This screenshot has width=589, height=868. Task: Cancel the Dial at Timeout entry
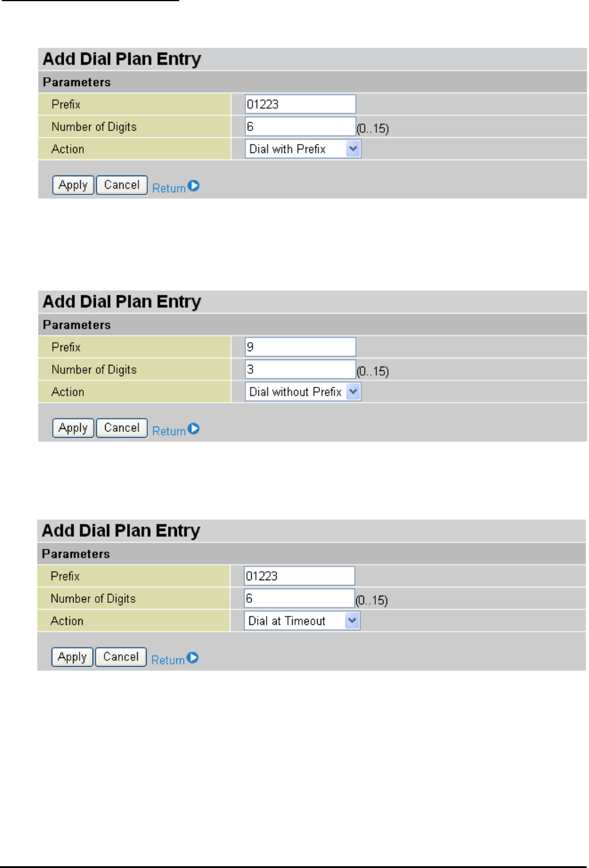point(121,657)
